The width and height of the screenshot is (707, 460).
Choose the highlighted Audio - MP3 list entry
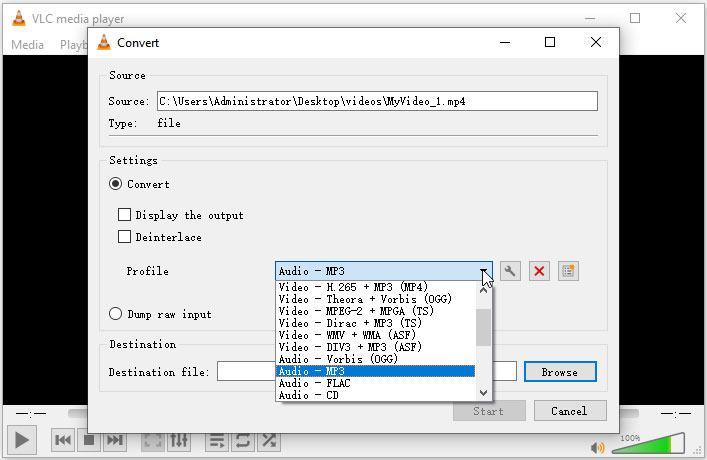click(x=375, y=371)
